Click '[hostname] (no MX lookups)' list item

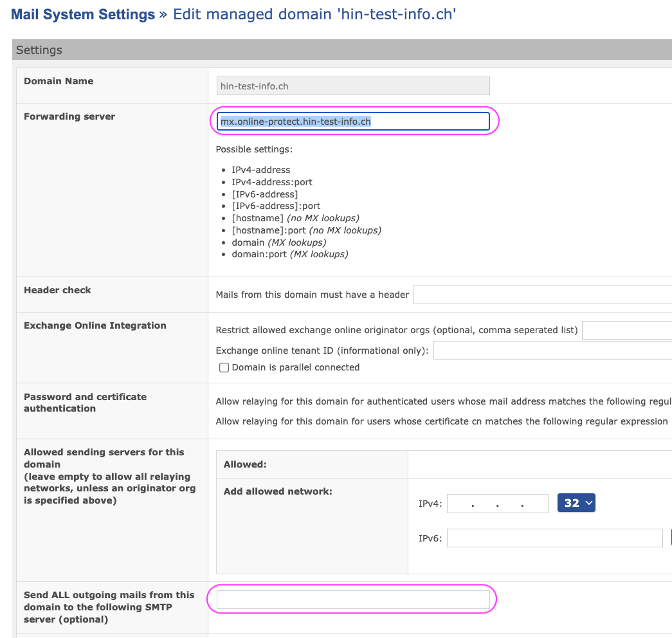[x=295, y=218]
